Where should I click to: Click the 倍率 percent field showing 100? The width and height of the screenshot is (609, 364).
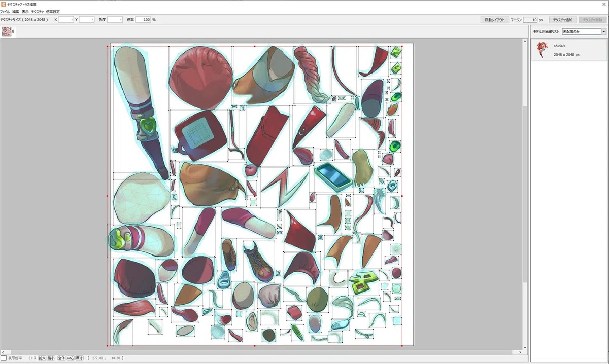[144, 19]
